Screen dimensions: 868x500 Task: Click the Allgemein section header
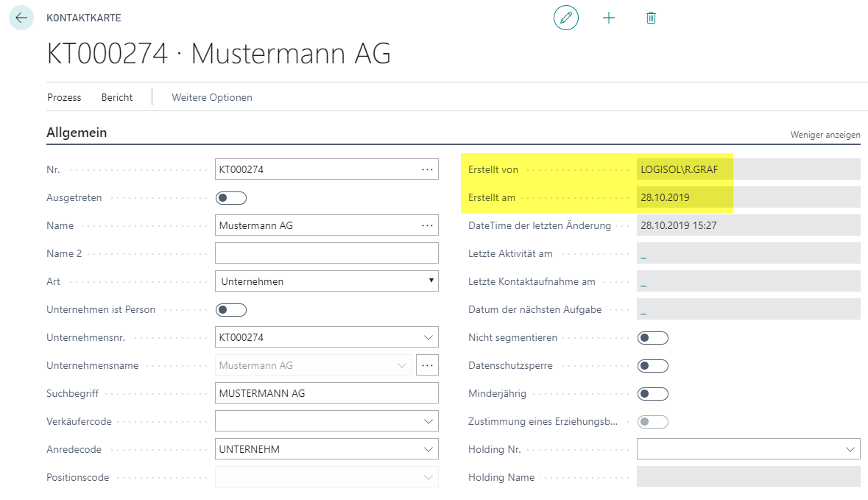coord(77,133)
